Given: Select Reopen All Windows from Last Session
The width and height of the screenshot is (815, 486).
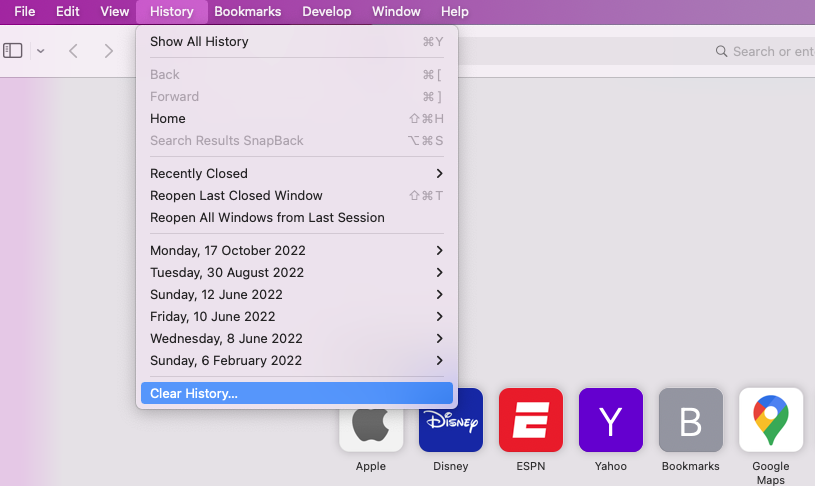Looking at the screenshot, I should 297,217.
